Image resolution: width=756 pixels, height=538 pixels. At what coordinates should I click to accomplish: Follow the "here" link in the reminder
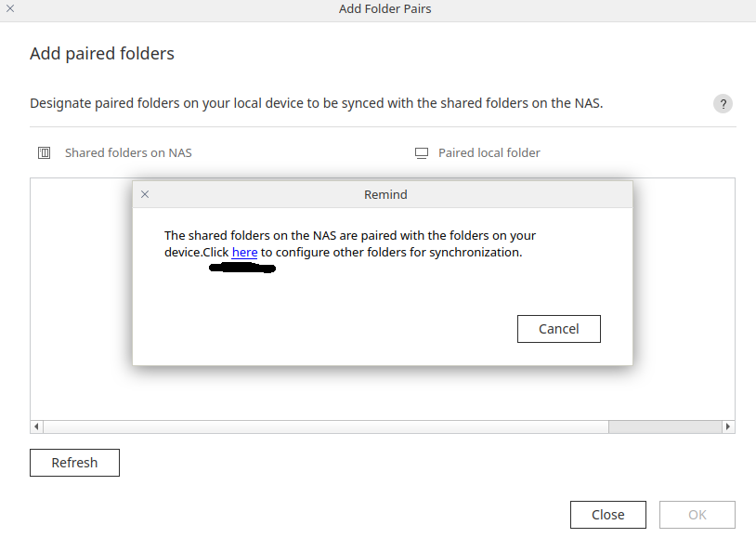point(244,252)
